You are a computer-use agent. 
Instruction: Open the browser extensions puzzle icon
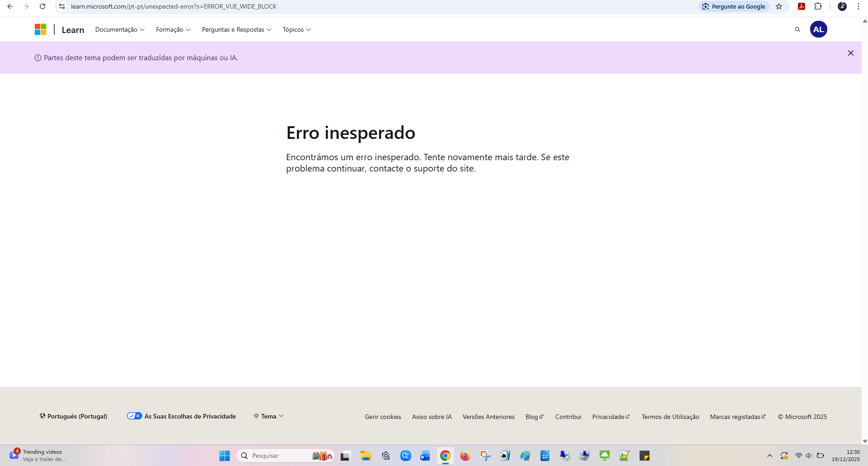pyautogui.click(x=818, y=6)
